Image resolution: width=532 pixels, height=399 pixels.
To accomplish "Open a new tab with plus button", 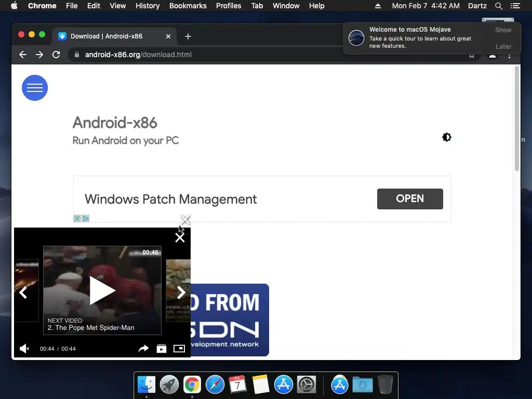I will pos(188,36).
